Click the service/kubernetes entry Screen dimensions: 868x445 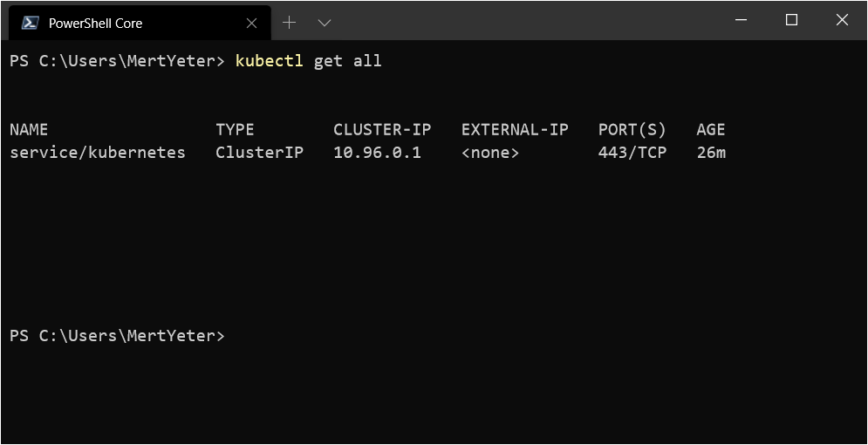pos(98,152)
